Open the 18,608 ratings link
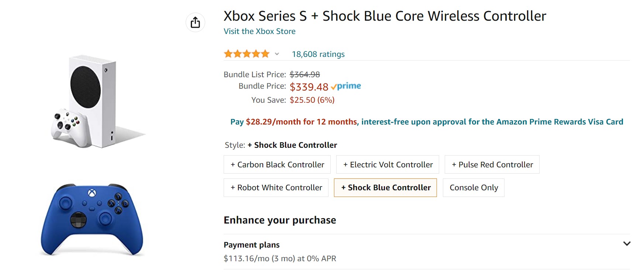The image size is (644, 276). pos(318,54)
